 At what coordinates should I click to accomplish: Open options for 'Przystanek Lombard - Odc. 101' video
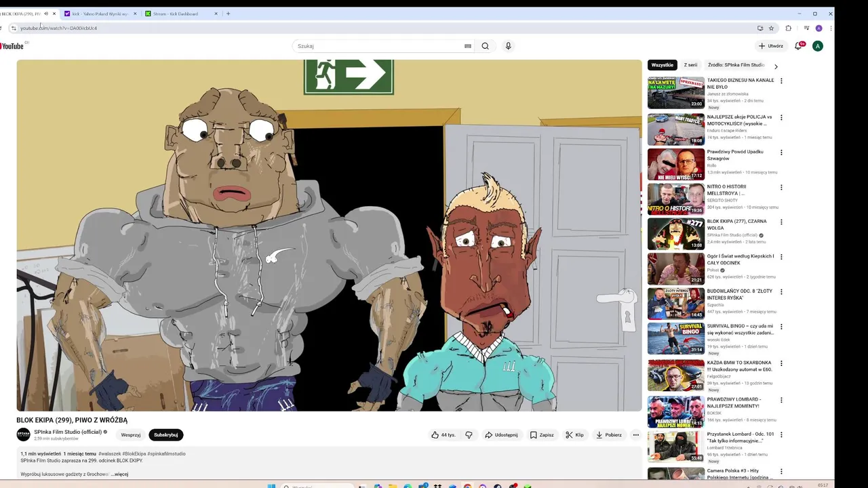[781, 434]
